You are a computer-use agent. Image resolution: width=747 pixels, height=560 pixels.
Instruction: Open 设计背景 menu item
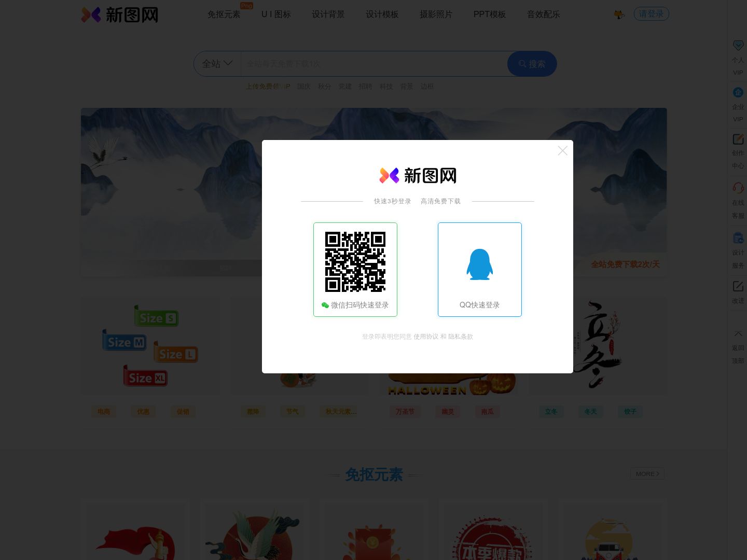(x=328, y=15)
